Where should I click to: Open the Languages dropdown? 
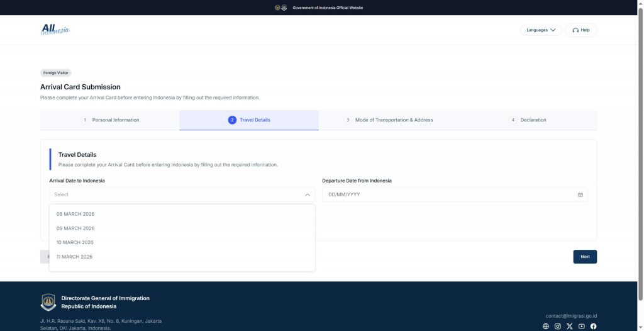pos(541,30)
